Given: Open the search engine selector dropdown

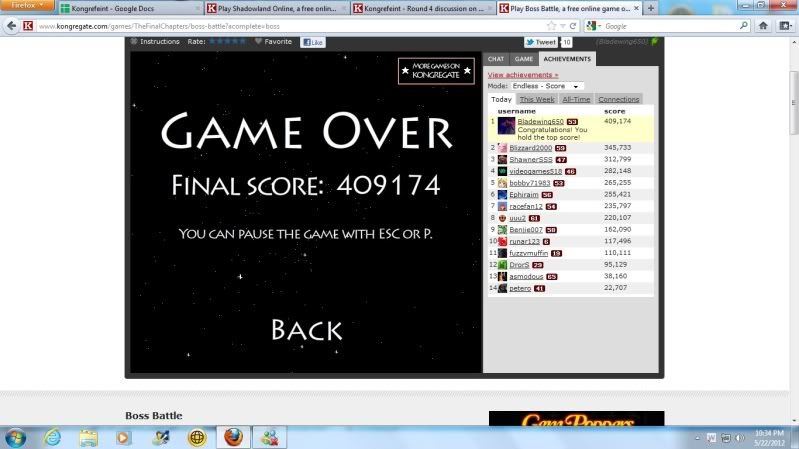Looking at the screenshot, I should [594, 26].
